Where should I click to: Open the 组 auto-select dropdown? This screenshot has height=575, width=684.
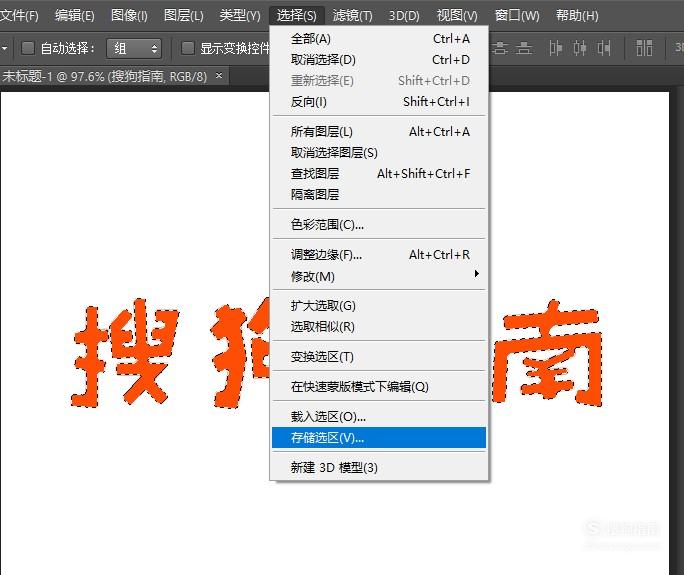coord(134,48)
